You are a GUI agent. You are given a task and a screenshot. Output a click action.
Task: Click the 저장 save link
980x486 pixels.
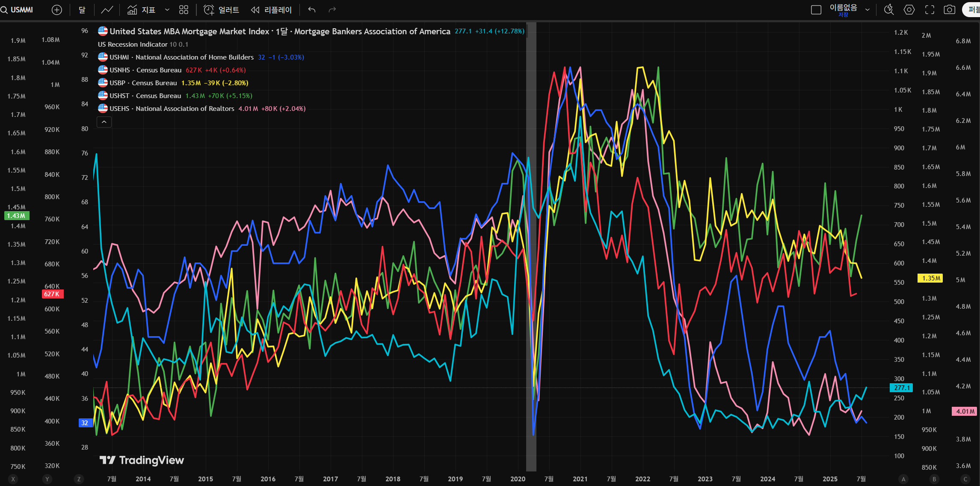click(x=843, y=15)
